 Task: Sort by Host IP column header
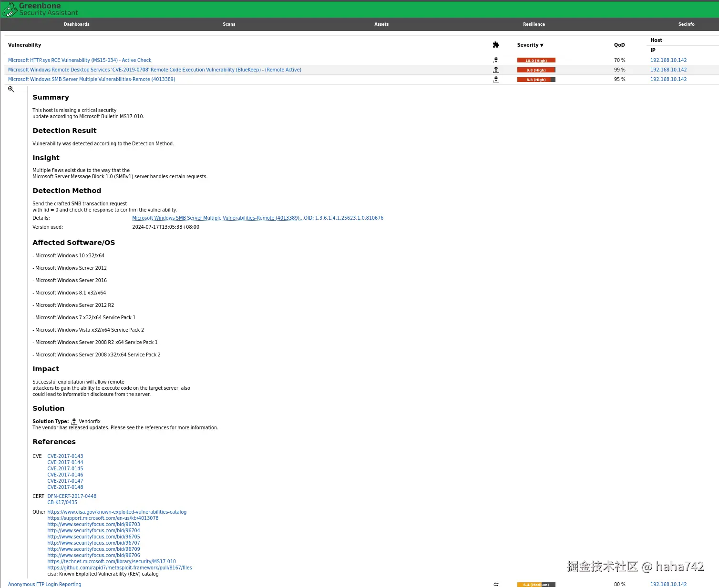[x=653, y=50]
